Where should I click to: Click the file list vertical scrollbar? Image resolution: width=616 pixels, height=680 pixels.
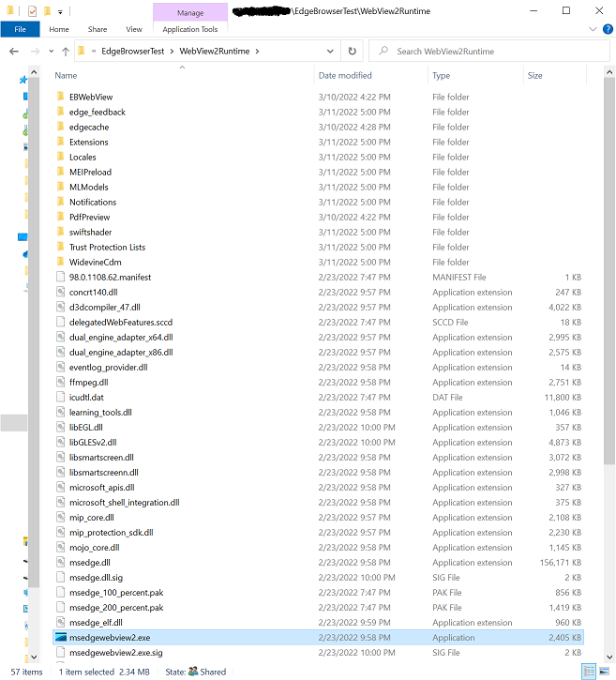pyautogui.click(x=609, y=272)
